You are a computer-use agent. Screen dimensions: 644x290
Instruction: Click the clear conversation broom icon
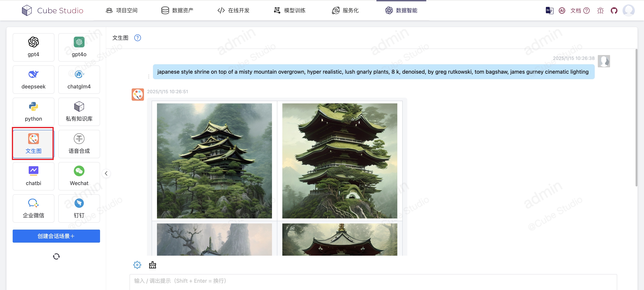tap(152, 265)
